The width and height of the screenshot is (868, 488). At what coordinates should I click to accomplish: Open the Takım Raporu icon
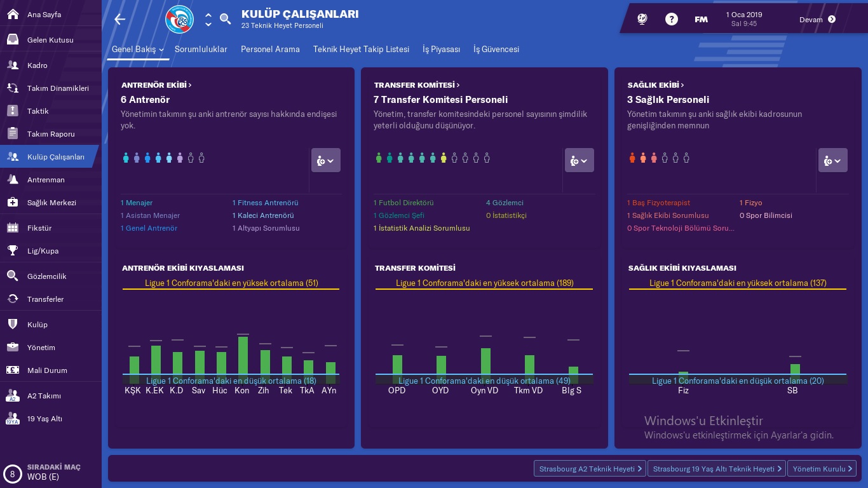pyautogui.click(x=12, y=133)
